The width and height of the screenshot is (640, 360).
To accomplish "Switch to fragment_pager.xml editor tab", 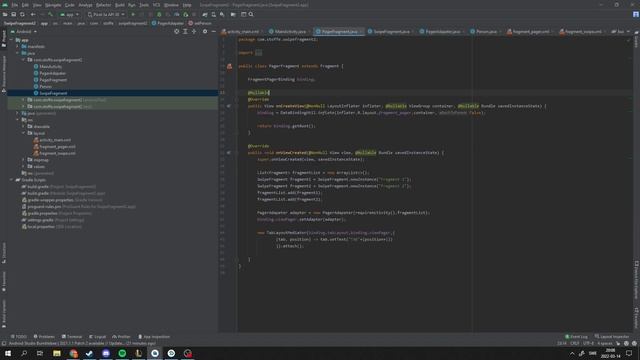I will 531,31.
